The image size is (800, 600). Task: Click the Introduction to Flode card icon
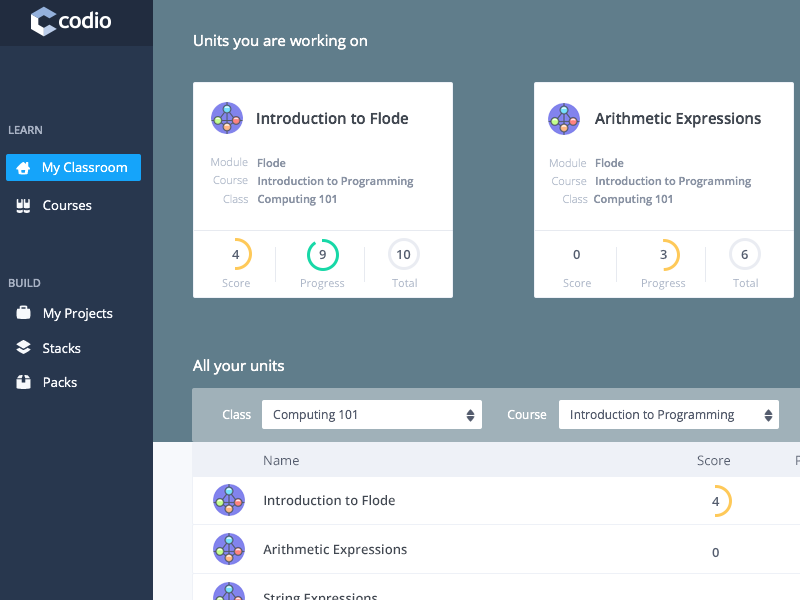coord(227,118)
